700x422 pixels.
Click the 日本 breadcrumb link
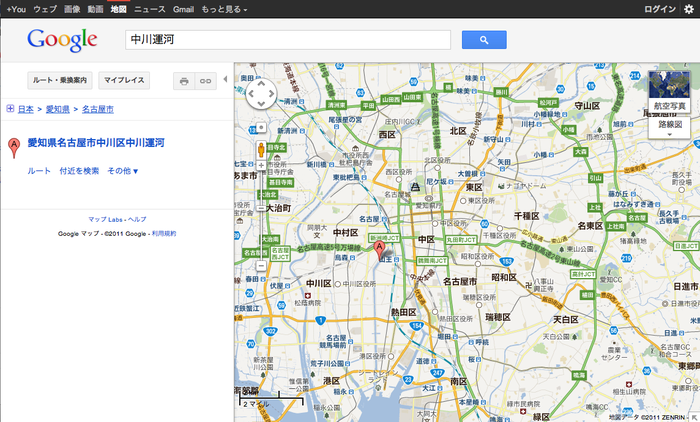[x=25, y=109]
